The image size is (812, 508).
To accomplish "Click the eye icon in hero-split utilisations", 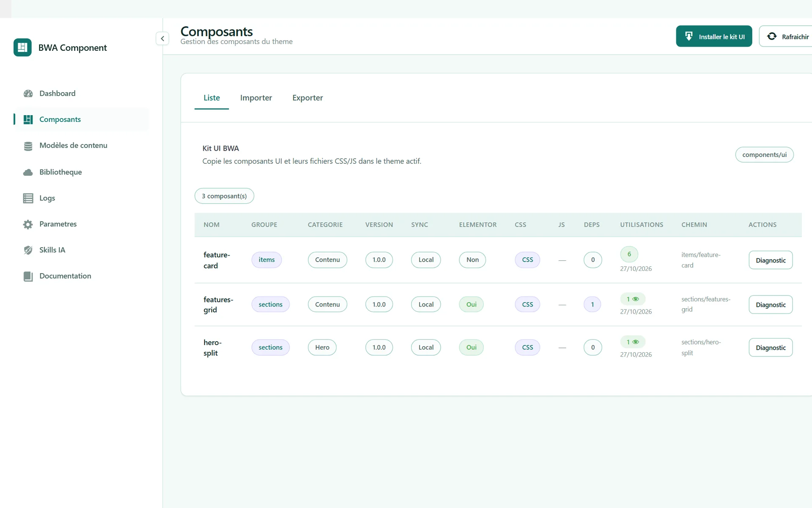I will coord(636,342).
